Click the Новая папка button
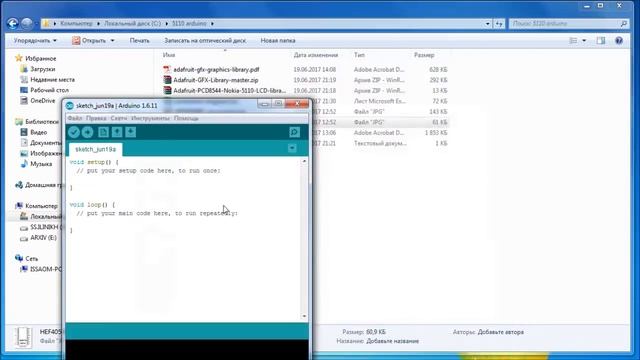Image resolution: width=640 pixels, height=360 pixels. click(278, 40)
